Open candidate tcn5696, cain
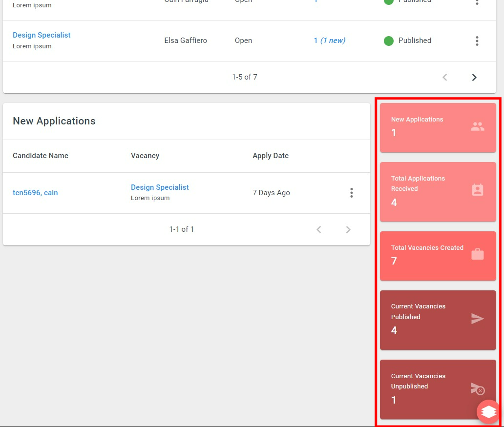This screenshot has height=427, width=504. click(35, 193)
